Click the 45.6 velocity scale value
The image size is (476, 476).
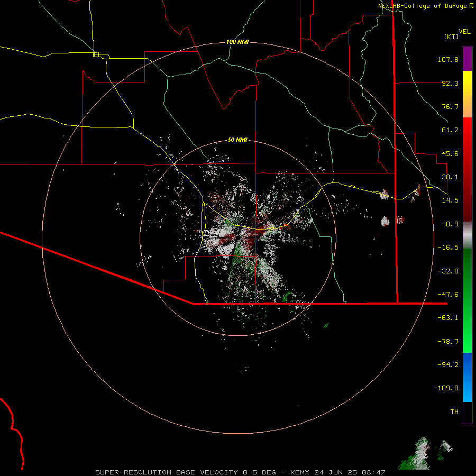coord(450,153)
